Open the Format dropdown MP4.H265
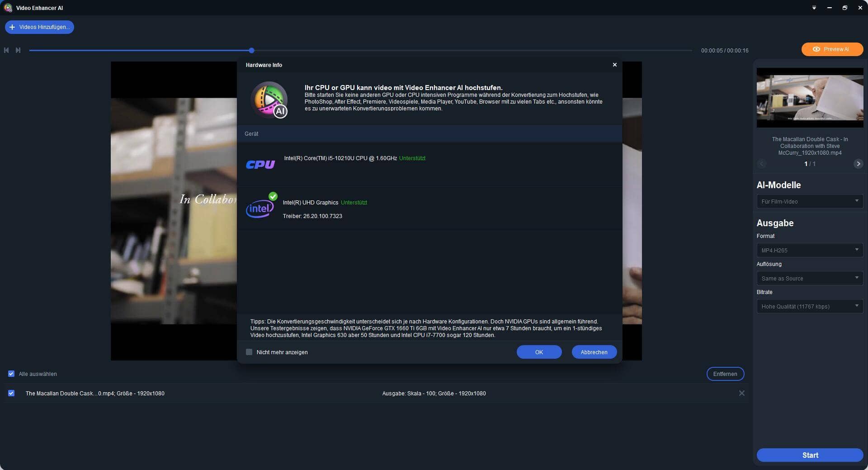 pyautogui.click(x=810, y=250)
